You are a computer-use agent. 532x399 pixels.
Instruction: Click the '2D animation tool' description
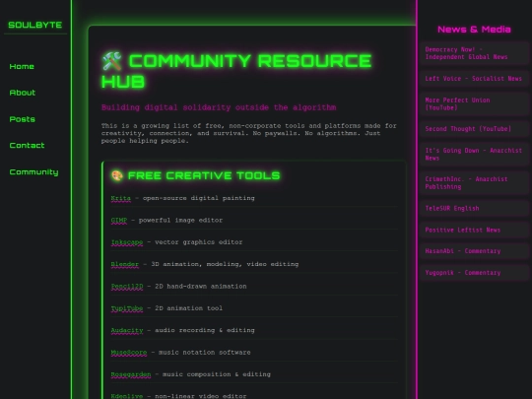pos(188,308)
